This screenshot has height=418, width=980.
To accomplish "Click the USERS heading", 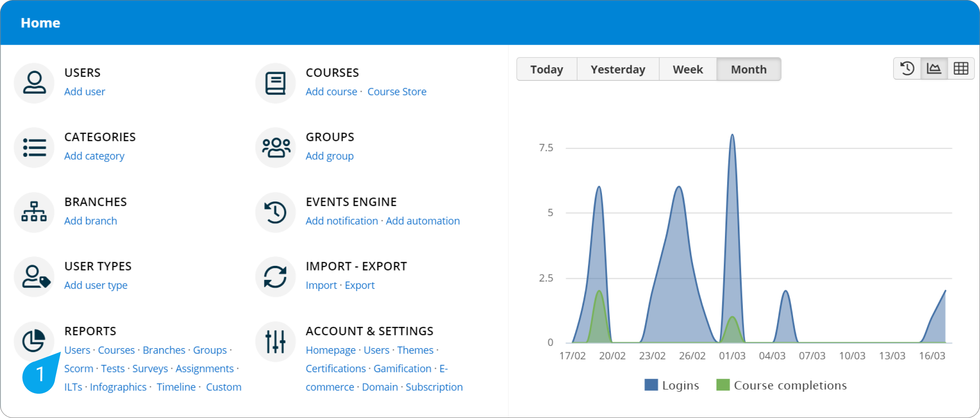I will [83, 72].
